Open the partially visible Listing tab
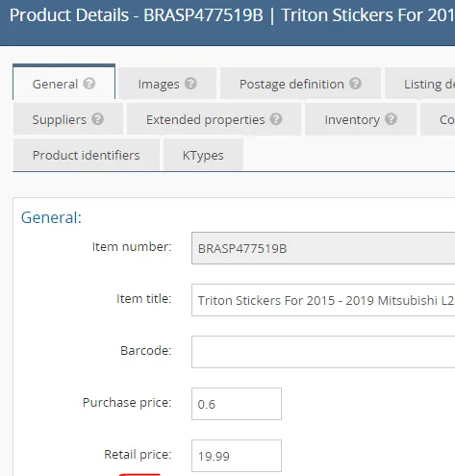The height and width of the screenshot is (476, 455). click(x=420, y=84)
